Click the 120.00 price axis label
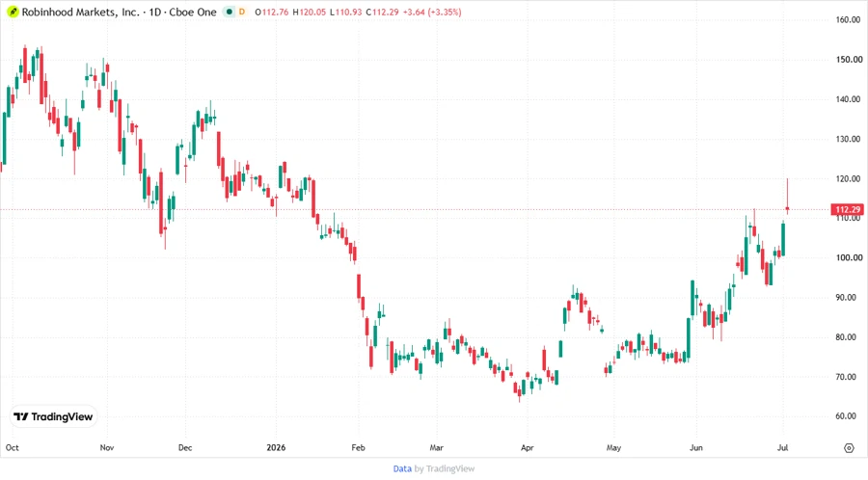The height and width of the screenshot is (480, 868). [x=849, y=179]
